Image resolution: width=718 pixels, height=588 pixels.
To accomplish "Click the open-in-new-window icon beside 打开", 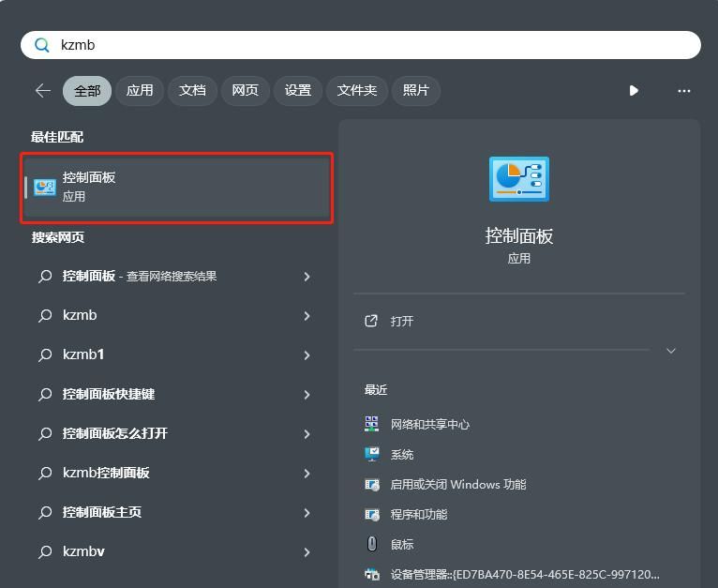I will 371,321.
